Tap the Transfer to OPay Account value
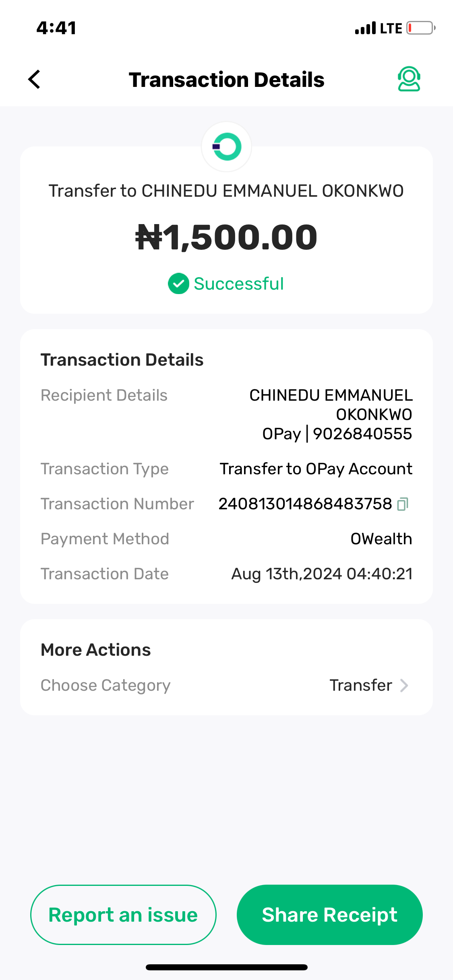The image size is (453, 980). [316, 469]
